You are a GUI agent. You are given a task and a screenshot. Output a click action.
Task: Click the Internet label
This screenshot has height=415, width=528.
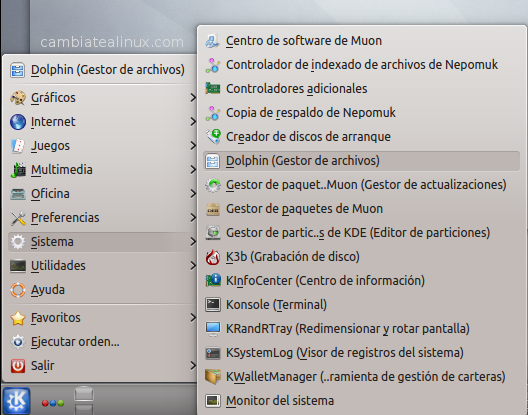coord(53,122)
